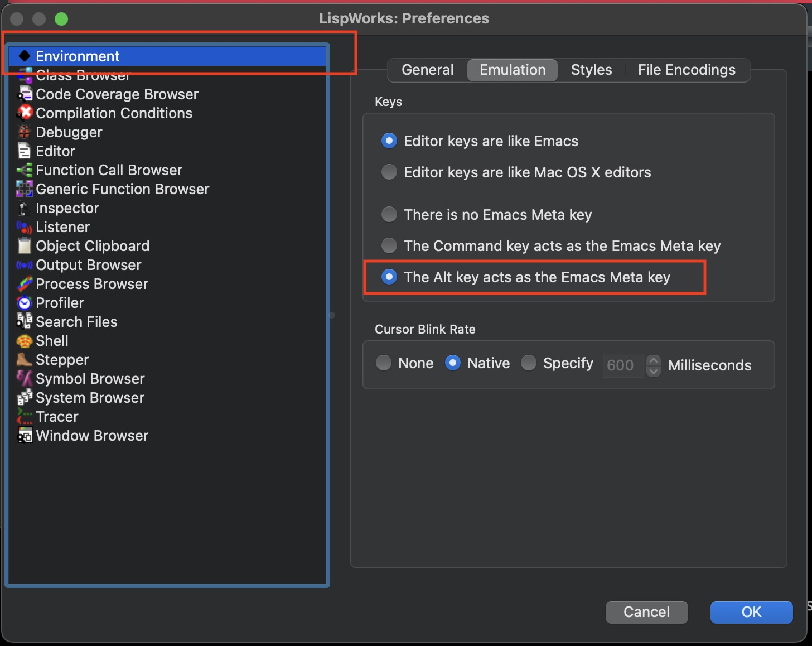Click the Window Browser icon
The width and height of the screenshot is (812, 646).
coord(25,435)
